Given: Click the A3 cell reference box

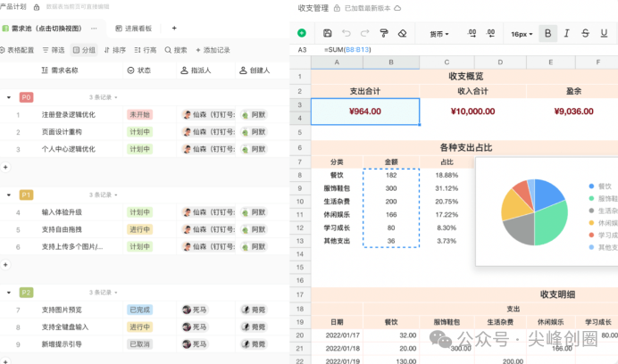Looking at the screenshot, I should pyautogui.click(x=302, y=50).
